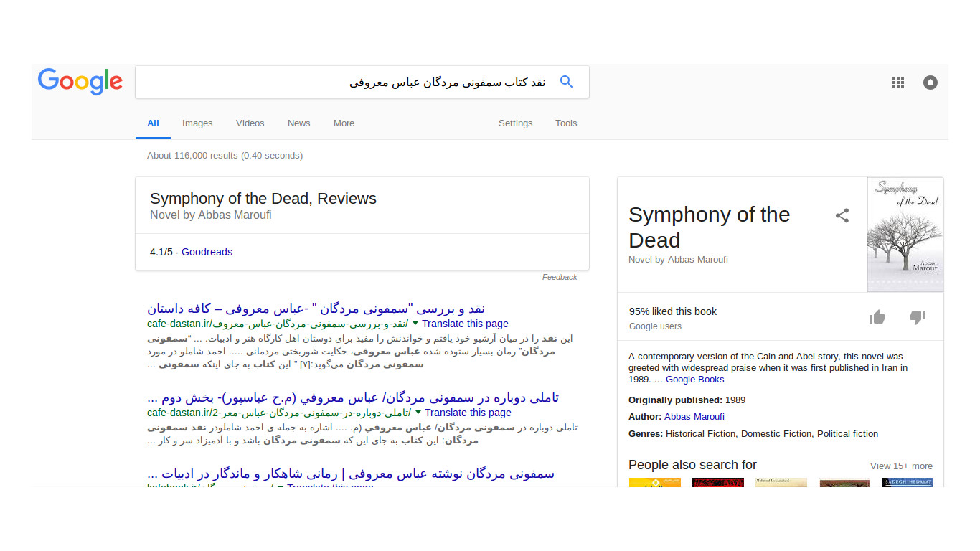Click the Google logo to return home
The width and height of the screenshot is (980, 551).
click(80, 82)
